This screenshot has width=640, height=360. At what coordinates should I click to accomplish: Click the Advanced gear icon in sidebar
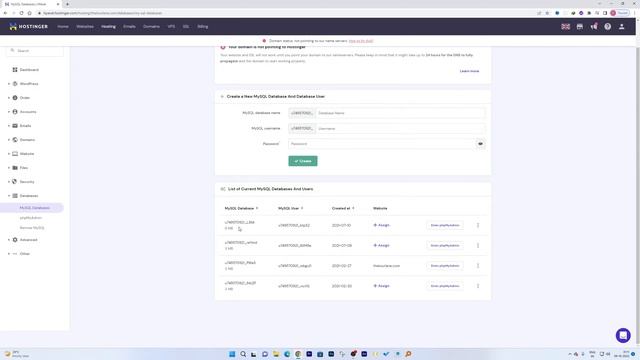pos(15,240)
